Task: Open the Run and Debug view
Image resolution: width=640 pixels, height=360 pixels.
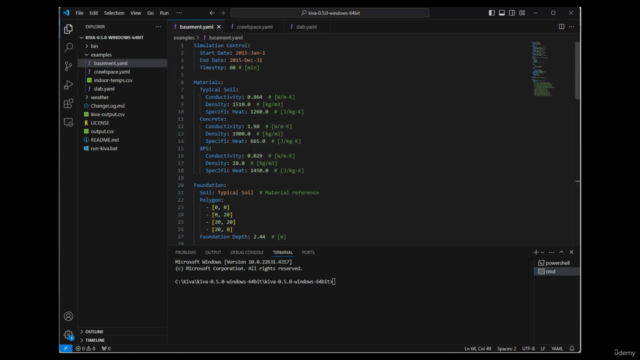Action: (68, 85)
